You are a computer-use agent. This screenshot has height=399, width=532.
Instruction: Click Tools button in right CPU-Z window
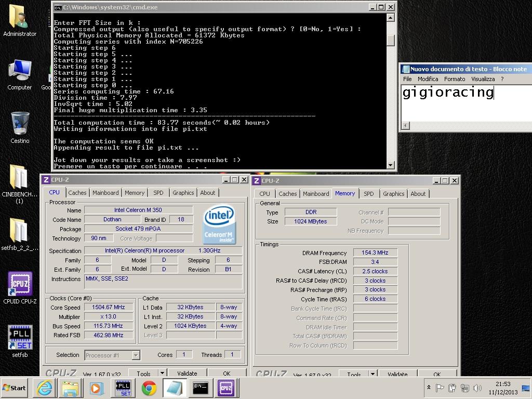[x=354, y=374]
